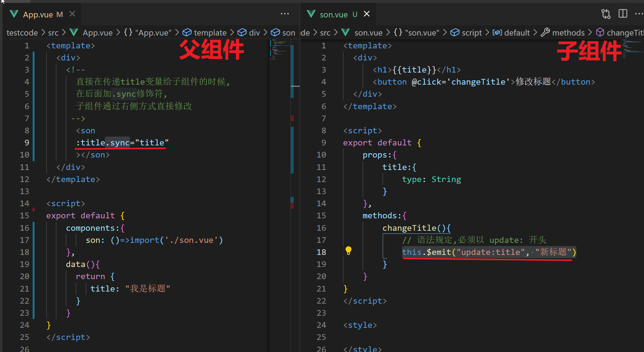Screen dimensions: 644x352
Task: Click 'methods:{' in son.vue
Action: pyautogui.click(x=385, y=215)
